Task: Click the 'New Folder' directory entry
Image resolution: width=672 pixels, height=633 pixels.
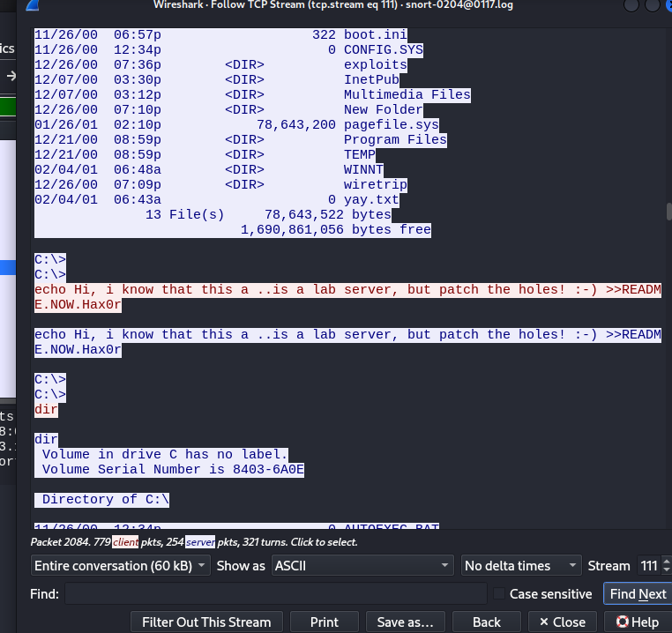Action: pos(384,109)
